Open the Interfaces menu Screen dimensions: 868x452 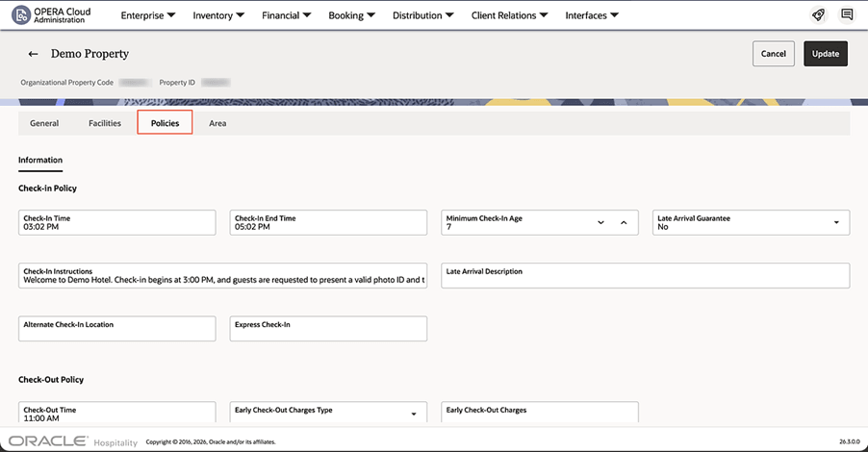point(592,15)
